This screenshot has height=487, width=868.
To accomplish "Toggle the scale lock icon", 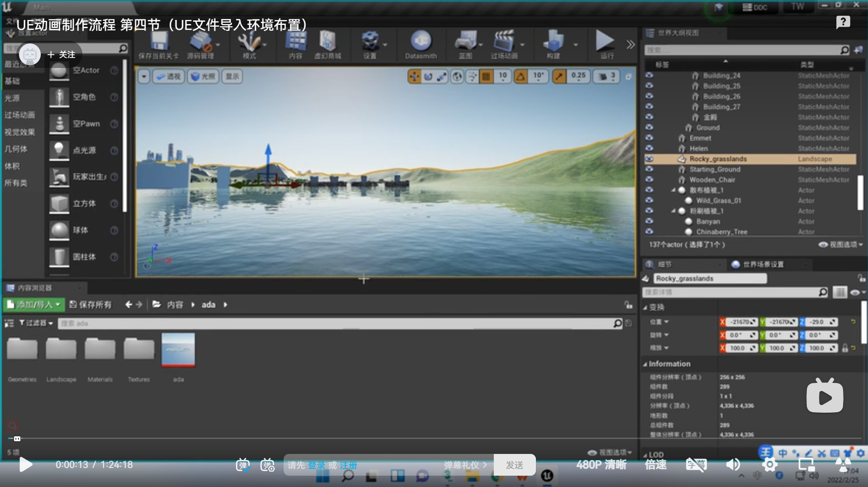I will point(845,348).
